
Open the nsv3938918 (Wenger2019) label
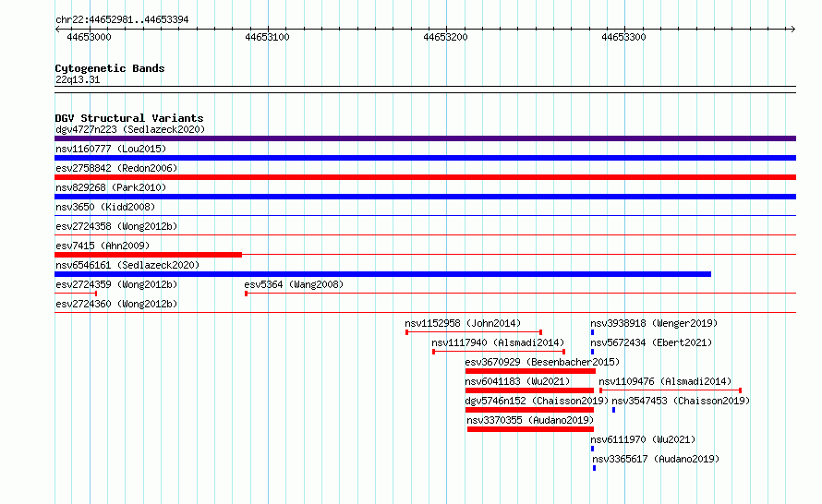(654, 323)
